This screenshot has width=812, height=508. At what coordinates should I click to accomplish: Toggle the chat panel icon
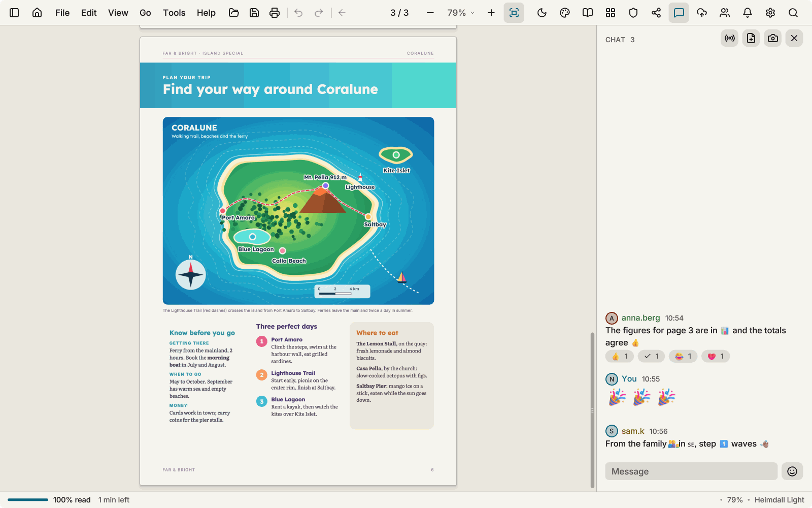pyautogui.click(x=679, y=13)
